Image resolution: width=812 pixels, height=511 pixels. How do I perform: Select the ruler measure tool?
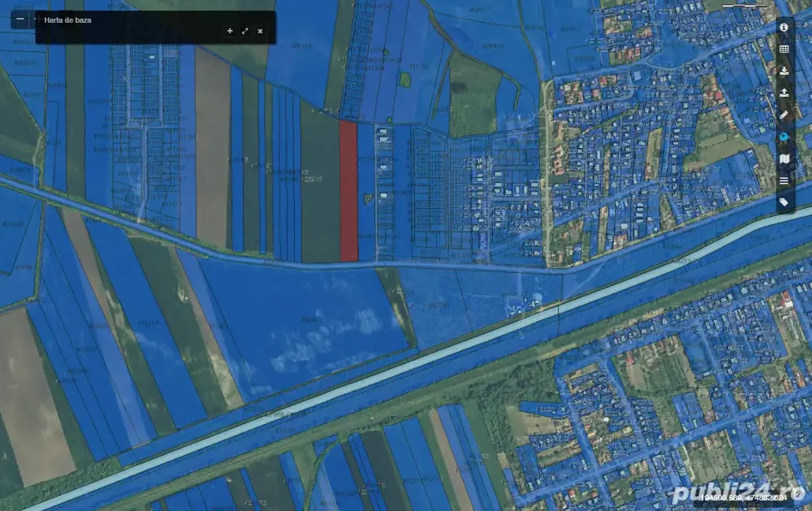tap(784, 115)
